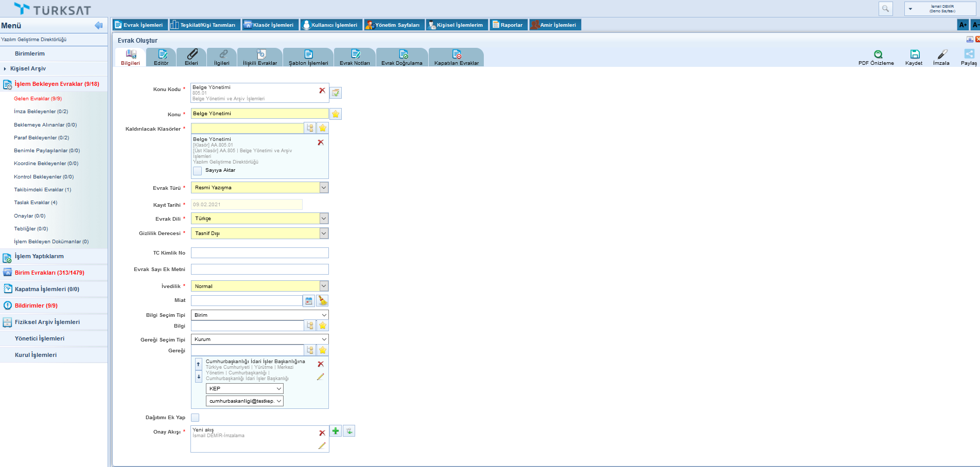Click the TC Kimlik No input field
The width and height of the screenshot is (980, 467).
[259, 253]
